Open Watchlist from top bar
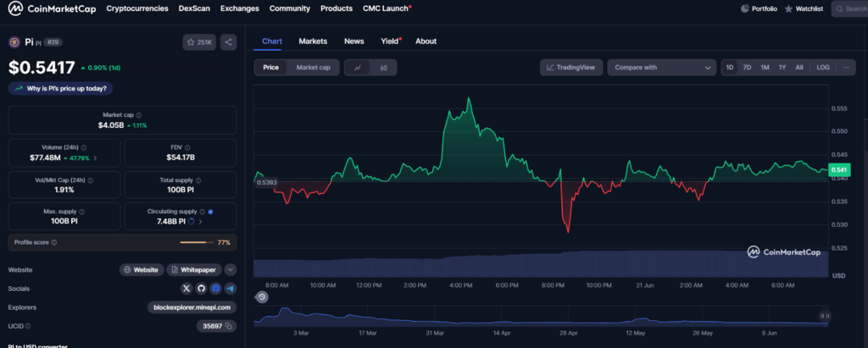The height and width of the screenshot is (348, 868). tap(804, 8)
